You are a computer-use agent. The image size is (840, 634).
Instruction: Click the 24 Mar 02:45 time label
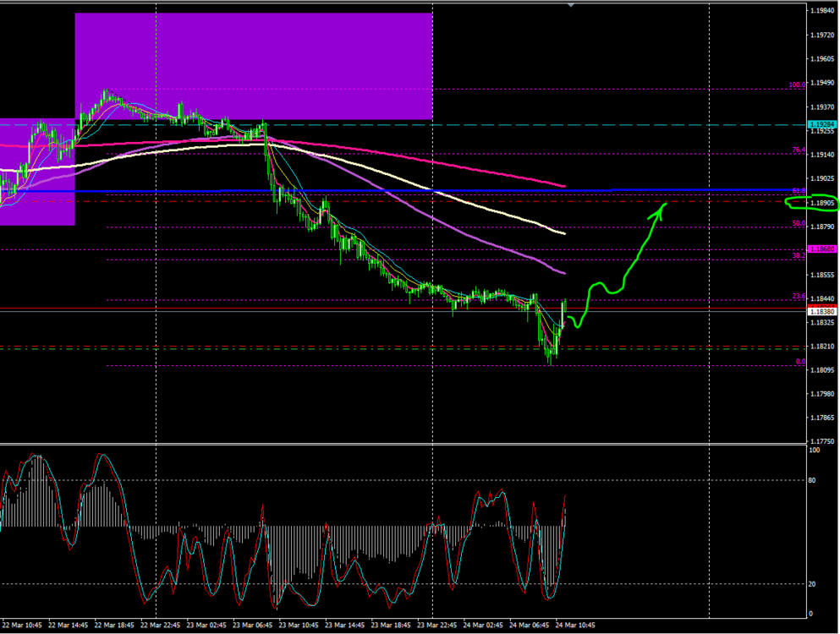[x=483, y=625]
